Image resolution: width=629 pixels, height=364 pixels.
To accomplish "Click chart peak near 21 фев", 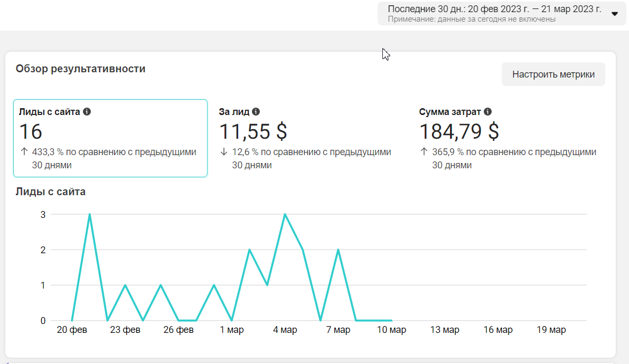I will [x=89, y=215].
